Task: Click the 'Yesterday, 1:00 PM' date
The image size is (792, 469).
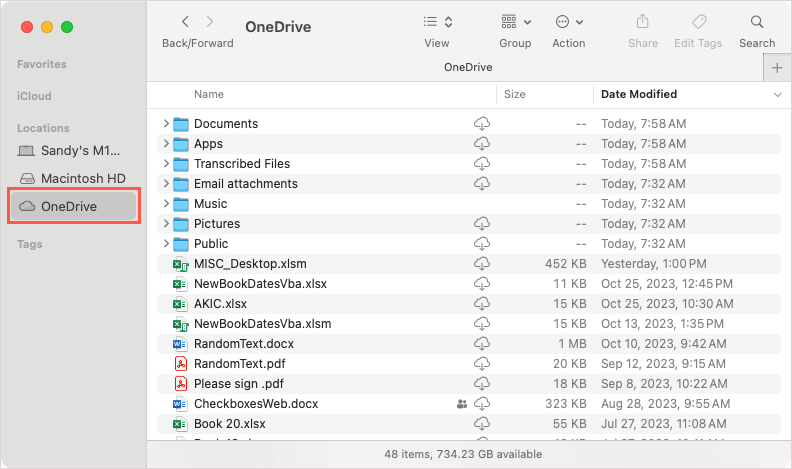Action: (654, 264)
